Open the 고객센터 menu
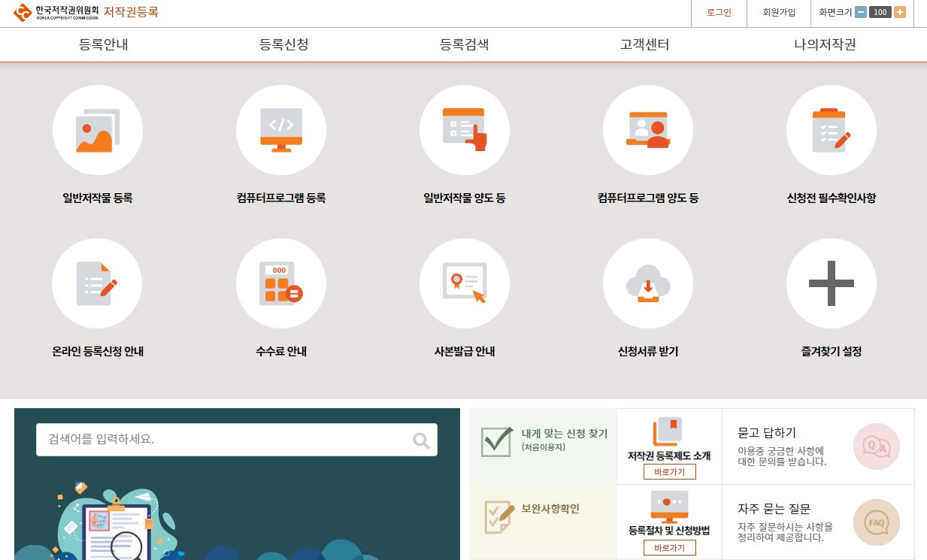 644,44
